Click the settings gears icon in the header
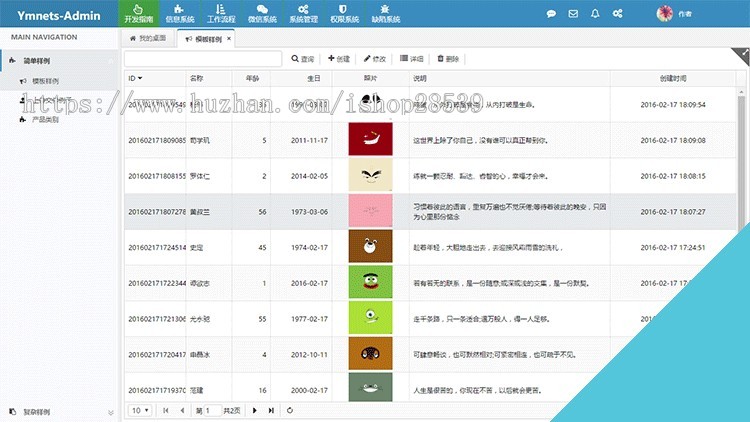 click(x=618, y=14)
